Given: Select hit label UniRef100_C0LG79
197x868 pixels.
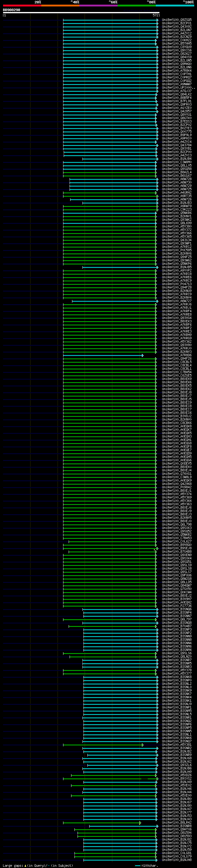Looking at the screenshot, I should 177,856.
